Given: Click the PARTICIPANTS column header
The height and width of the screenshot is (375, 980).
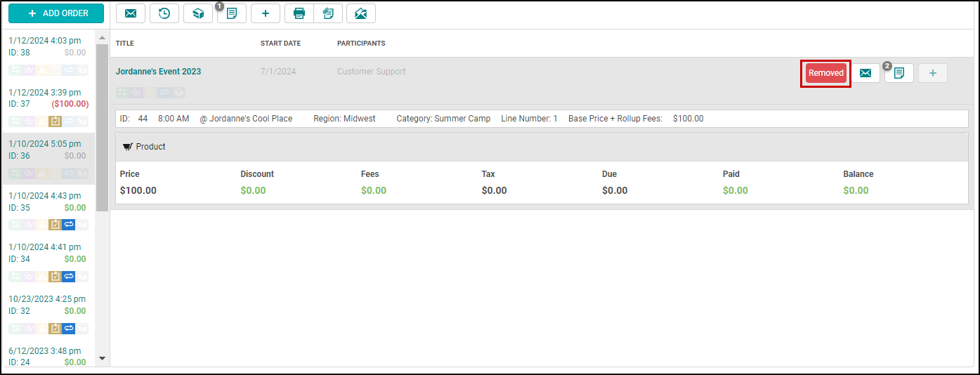Looking at the screenshot, I should pos(361,44).
